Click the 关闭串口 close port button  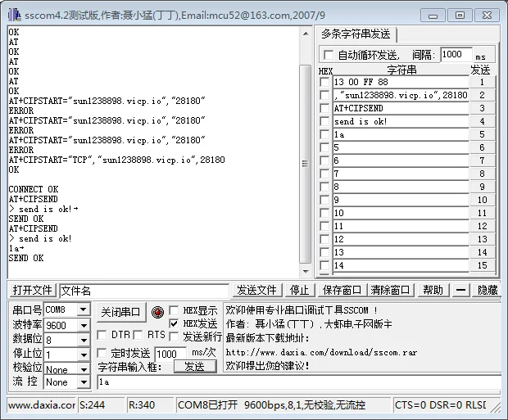pyautogui.click(x=120, y=312)
